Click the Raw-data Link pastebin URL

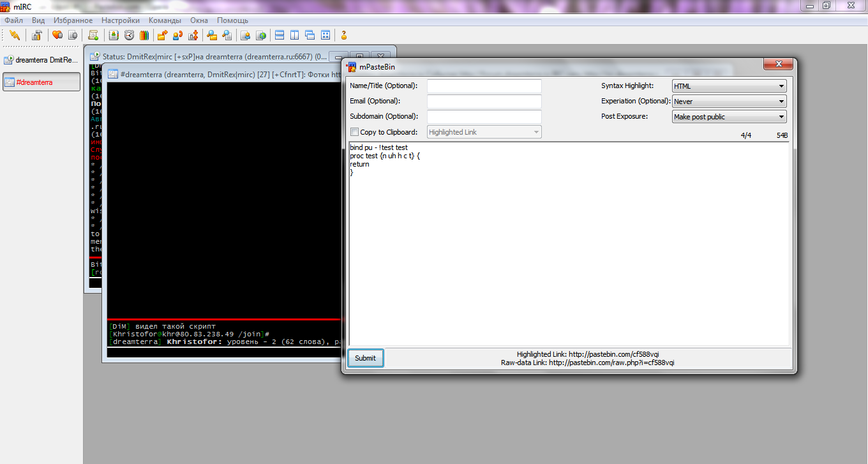[x=611, y=363]
